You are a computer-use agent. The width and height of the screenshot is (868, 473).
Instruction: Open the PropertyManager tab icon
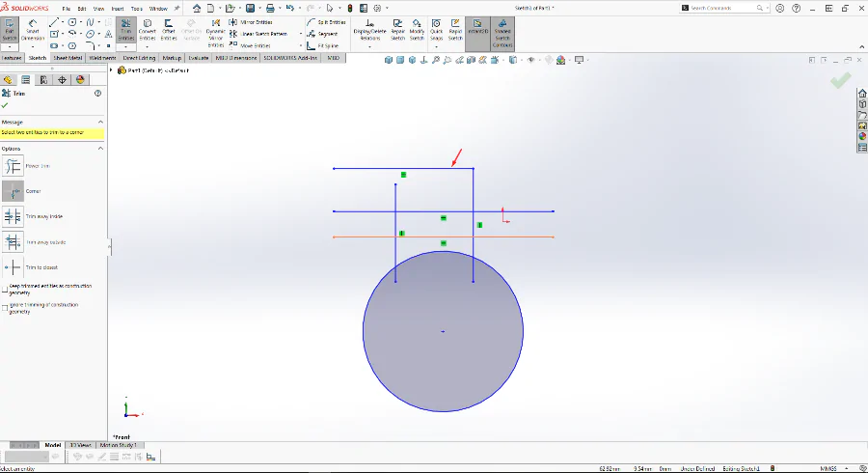[x=25, y=80]
